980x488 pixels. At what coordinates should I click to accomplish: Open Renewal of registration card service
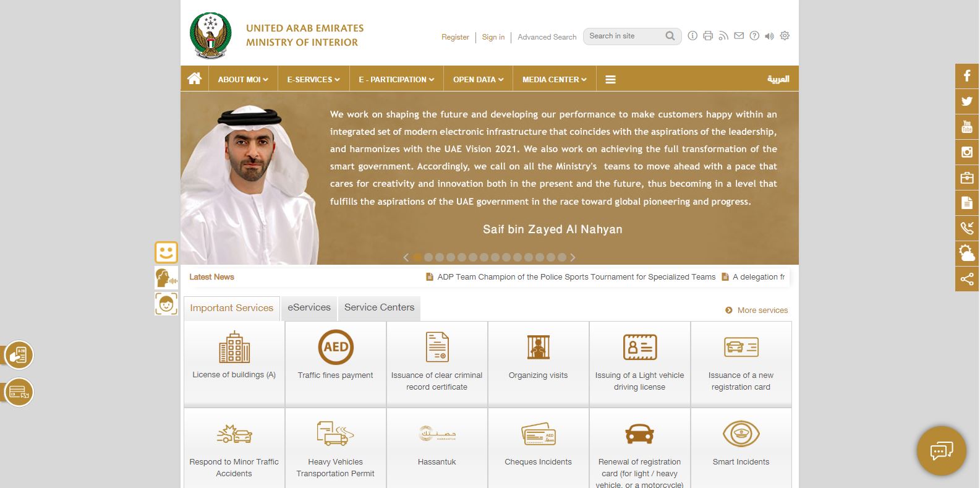coord(639,448)
